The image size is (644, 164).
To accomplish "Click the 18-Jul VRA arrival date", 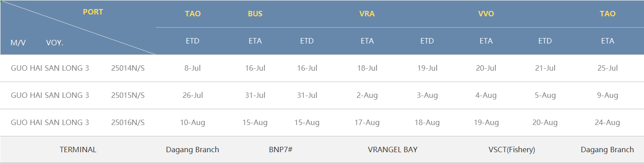I will [x=367, y=68].
